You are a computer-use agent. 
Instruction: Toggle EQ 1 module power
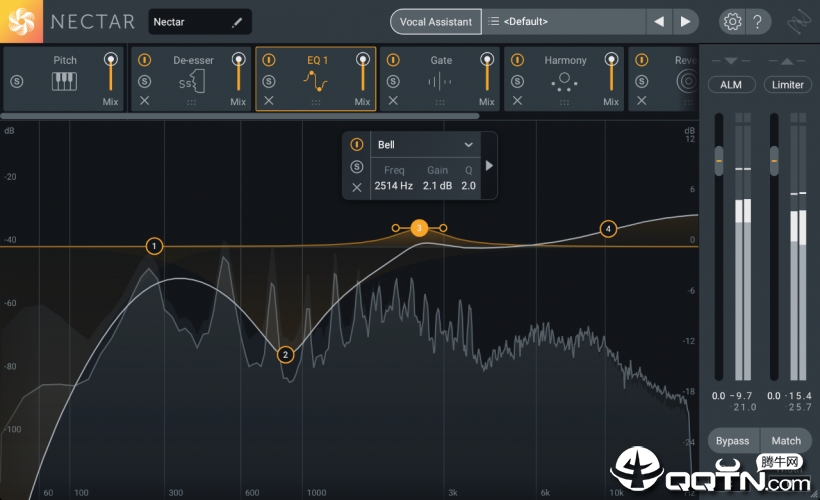pos(269,60)
